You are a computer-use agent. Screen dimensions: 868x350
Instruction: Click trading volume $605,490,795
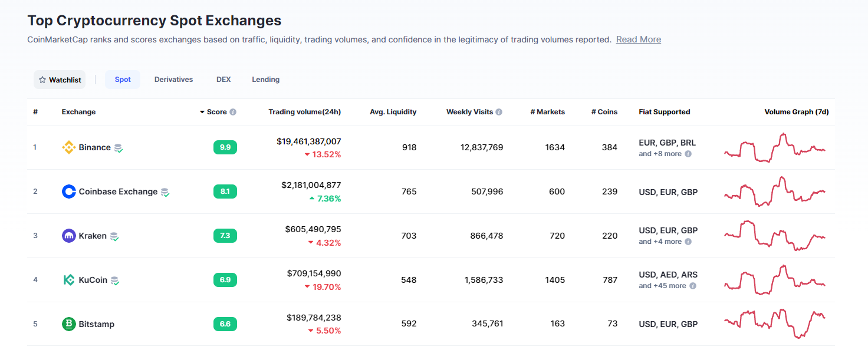[x=313, y=229]
